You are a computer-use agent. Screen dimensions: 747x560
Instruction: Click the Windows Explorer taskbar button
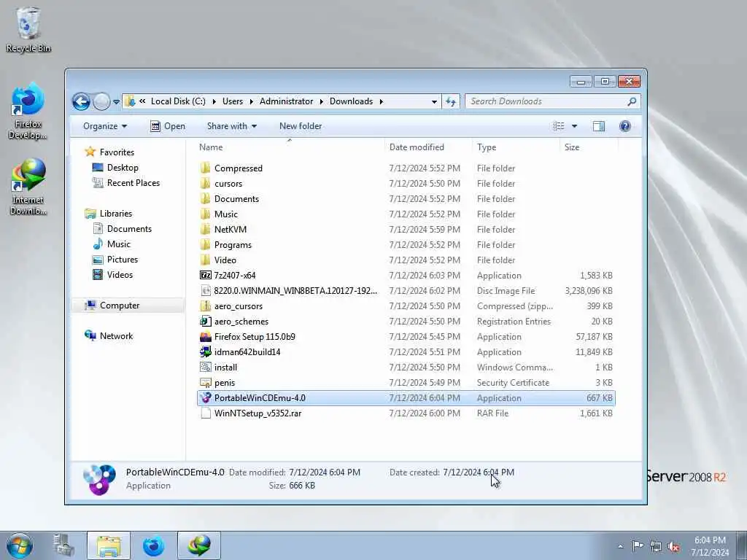[109, 545]
